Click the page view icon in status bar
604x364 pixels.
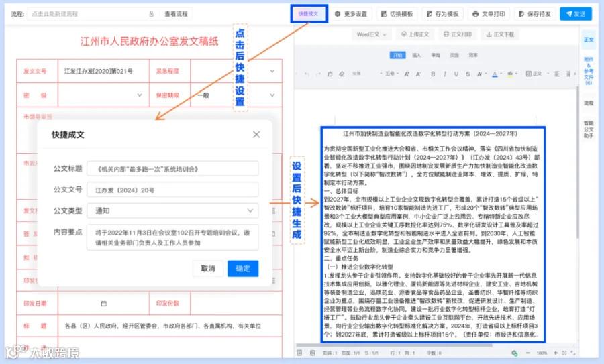coord(299,353)
